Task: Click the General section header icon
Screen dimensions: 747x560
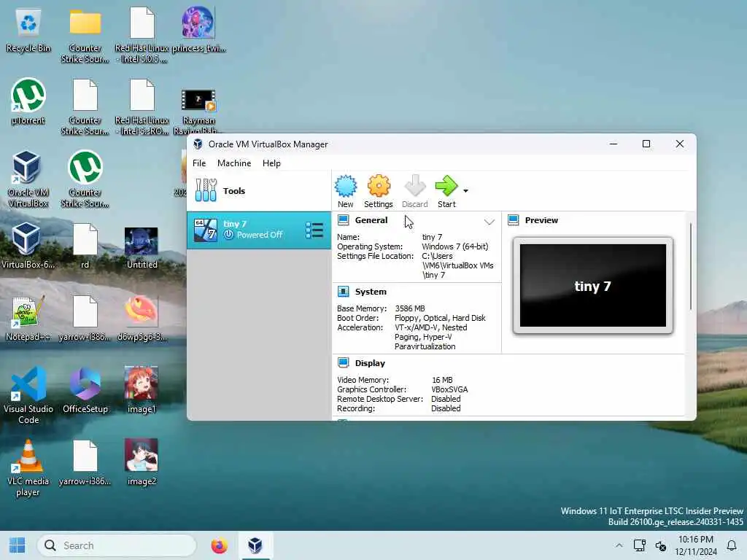Action: (x=343, y=220)
